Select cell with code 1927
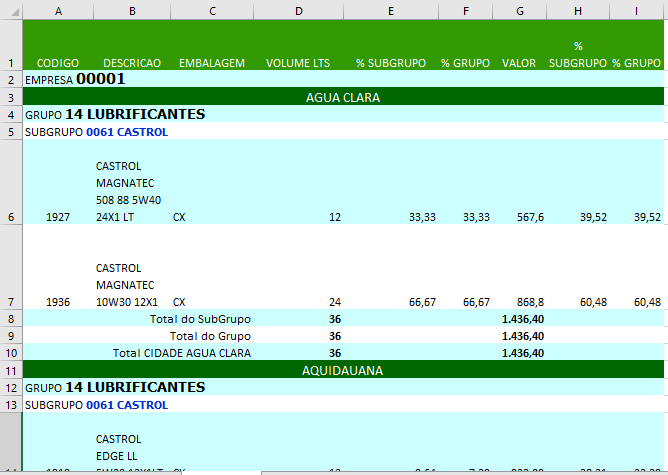 58,216
